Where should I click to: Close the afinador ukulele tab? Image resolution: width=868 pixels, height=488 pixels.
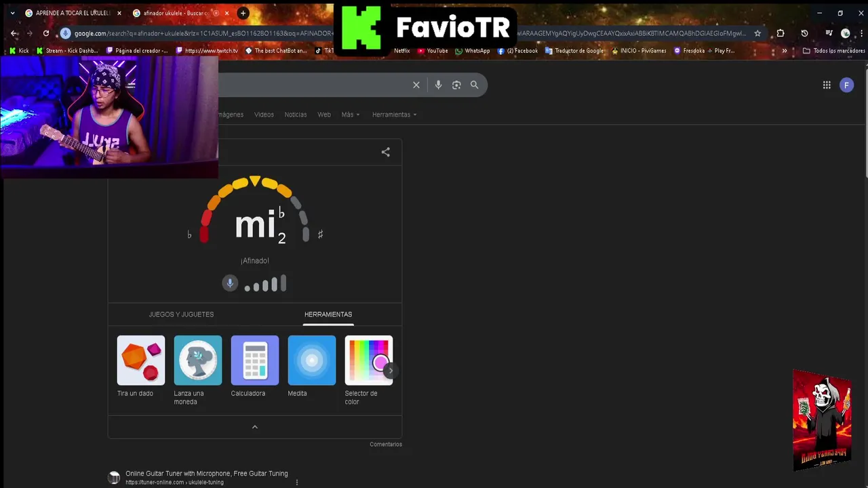click(x=227, y=13)
